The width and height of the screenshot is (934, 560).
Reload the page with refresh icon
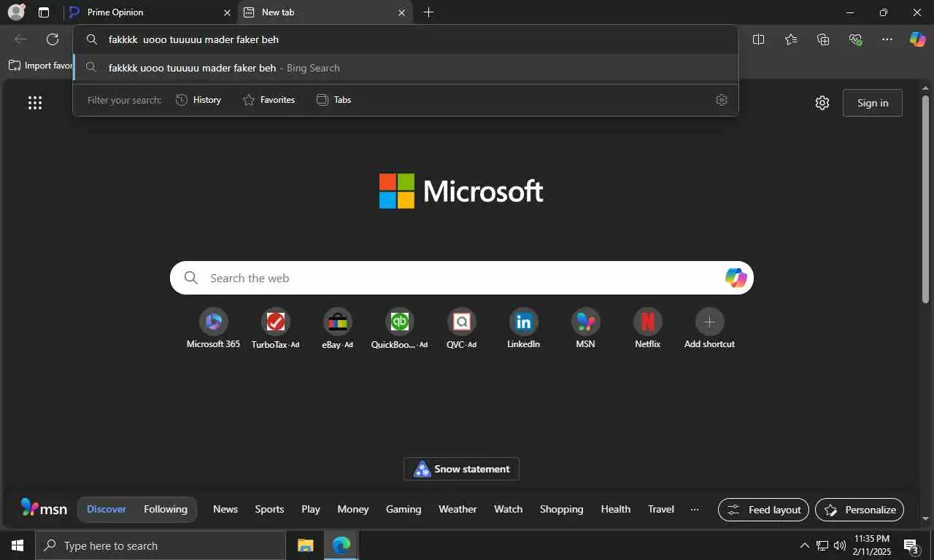(53, 39)
